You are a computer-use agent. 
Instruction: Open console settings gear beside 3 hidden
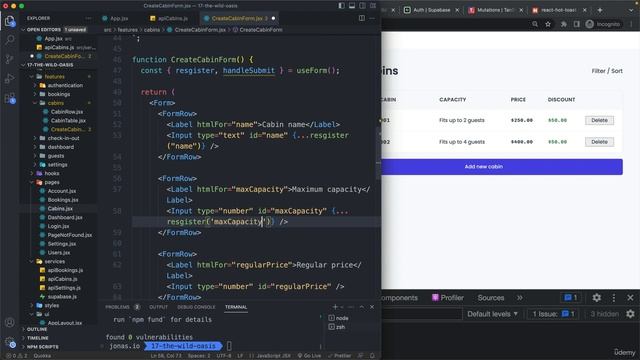[x=630, y=313]
